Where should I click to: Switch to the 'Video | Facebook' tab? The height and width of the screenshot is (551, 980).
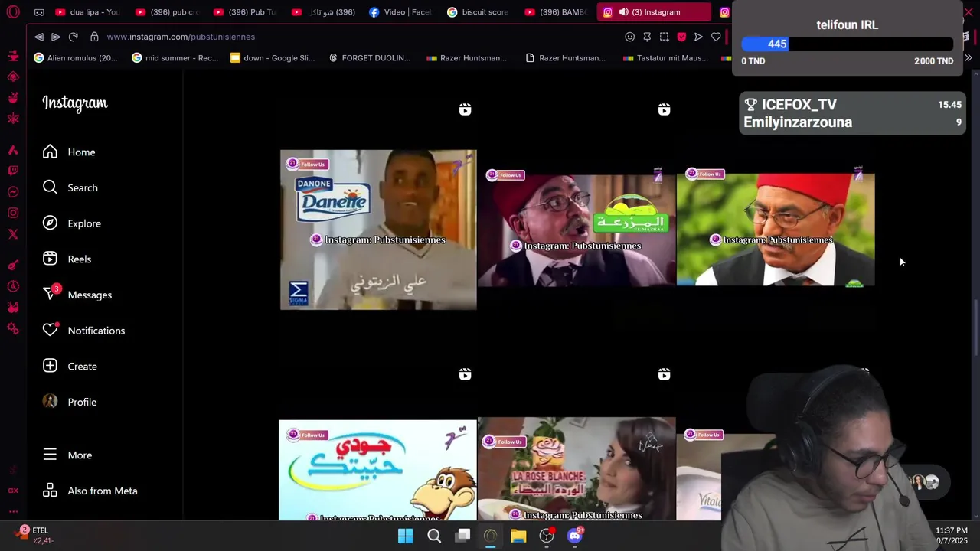pos(400,12)
